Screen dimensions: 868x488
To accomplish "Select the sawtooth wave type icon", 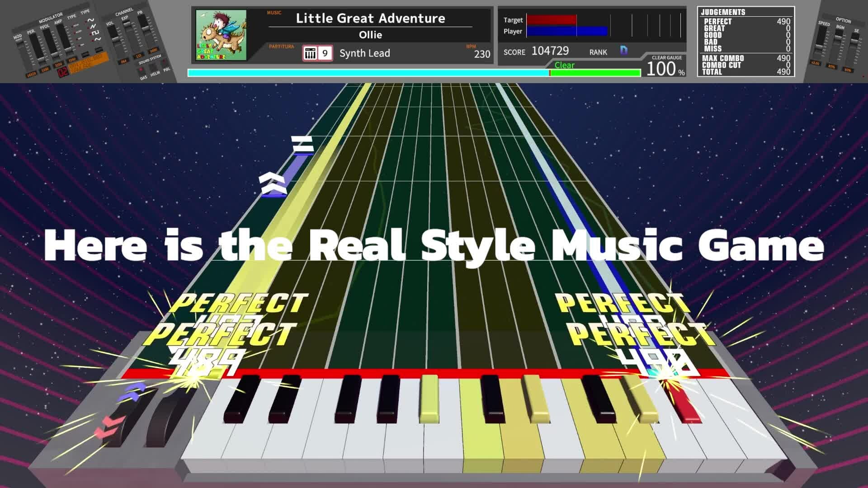I will [93, 26].
